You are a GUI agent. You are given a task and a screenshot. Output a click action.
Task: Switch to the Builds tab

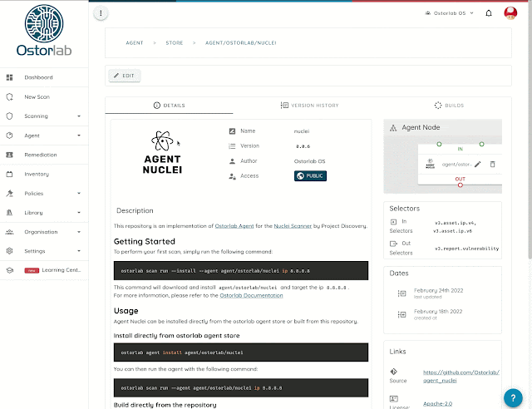(x=449, y=106)
